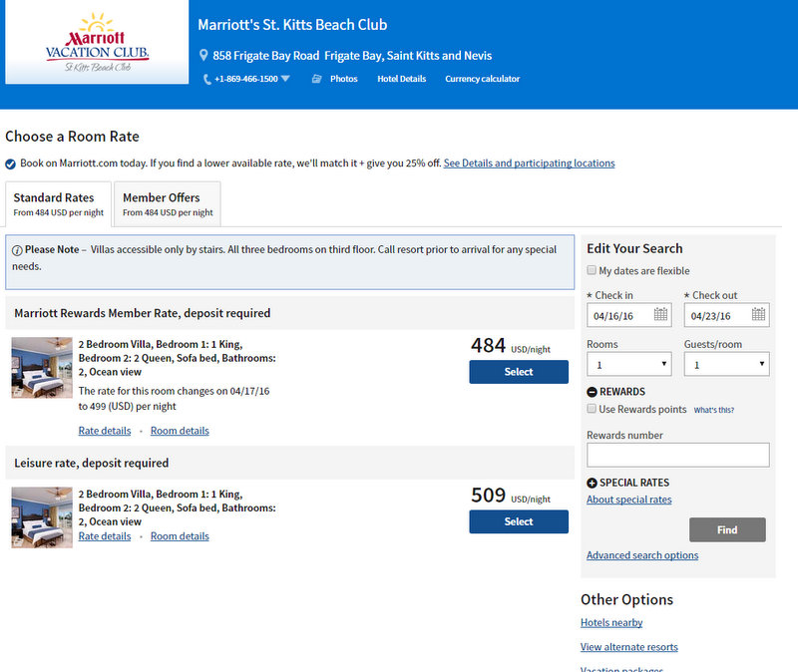
Task: Click the location pin icon beside the address
Action: click(203, 55)
